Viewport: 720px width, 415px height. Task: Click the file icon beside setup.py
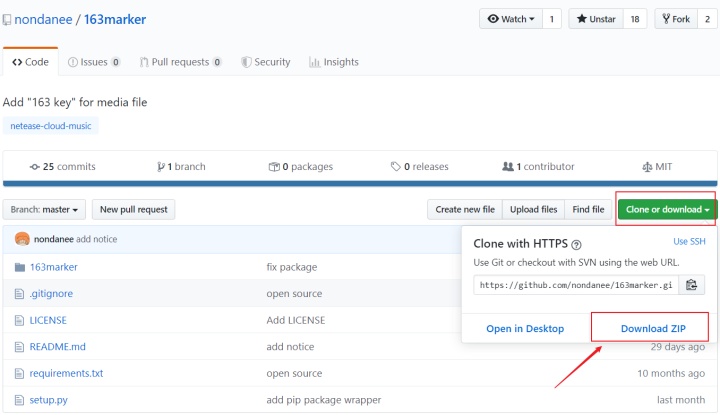point(19,400)
